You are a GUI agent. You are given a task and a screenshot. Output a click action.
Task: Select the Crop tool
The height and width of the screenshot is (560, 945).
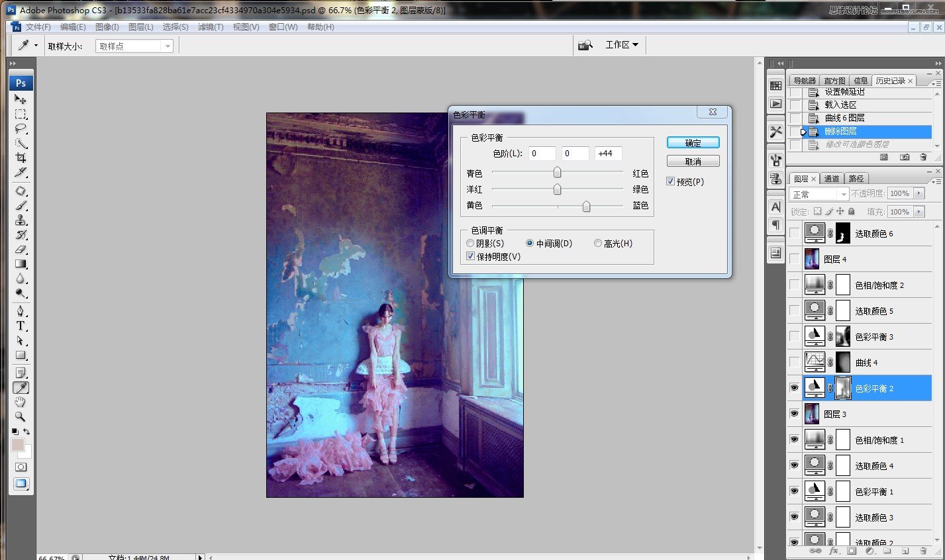[21, 158]
